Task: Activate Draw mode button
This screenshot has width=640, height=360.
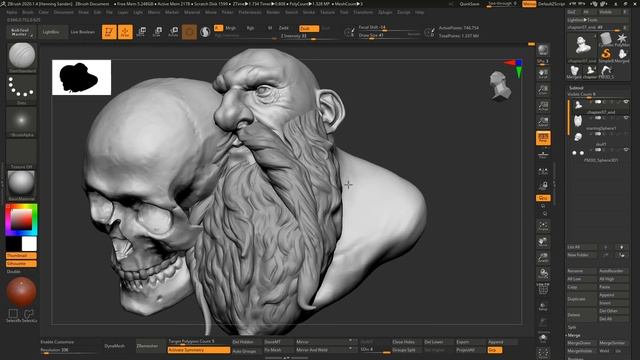Action: click(125, 32)
